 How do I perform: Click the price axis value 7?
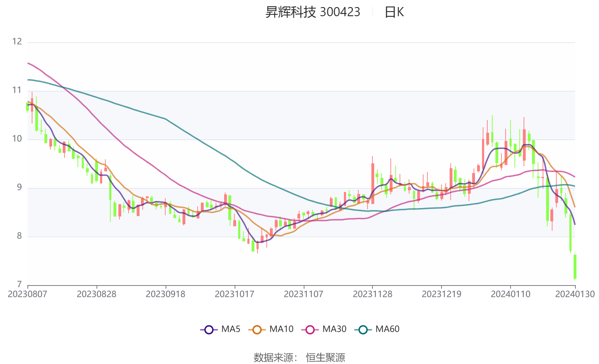(x=19, y=284)
